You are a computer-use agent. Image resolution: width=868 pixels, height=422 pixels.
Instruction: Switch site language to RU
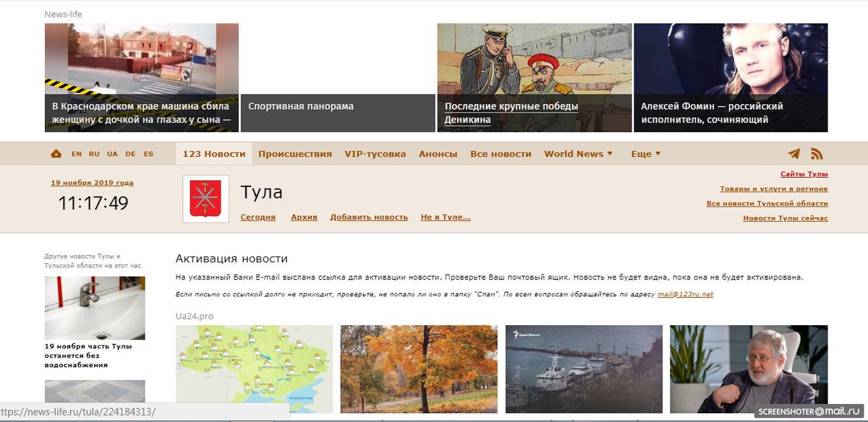(x=94, y=154)
